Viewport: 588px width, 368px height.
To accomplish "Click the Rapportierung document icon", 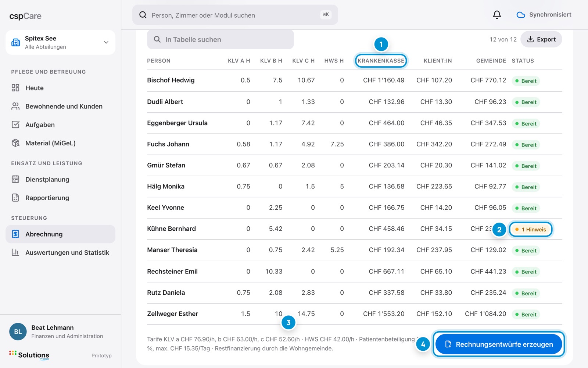I will point(15,198).
